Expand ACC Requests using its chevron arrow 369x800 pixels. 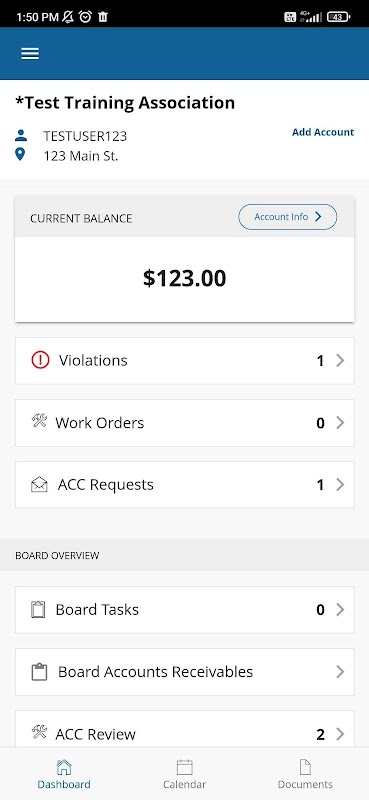click(x=340, y=485)
